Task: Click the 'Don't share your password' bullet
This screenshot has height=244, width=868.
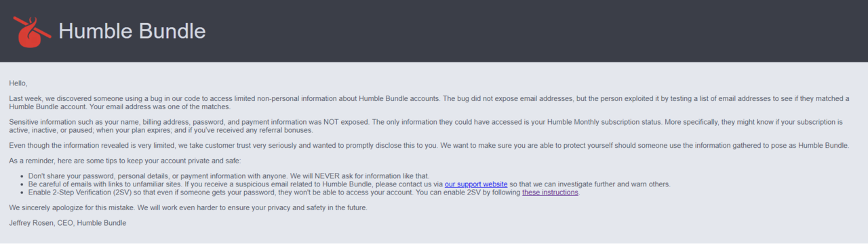Action: (229, 176)
